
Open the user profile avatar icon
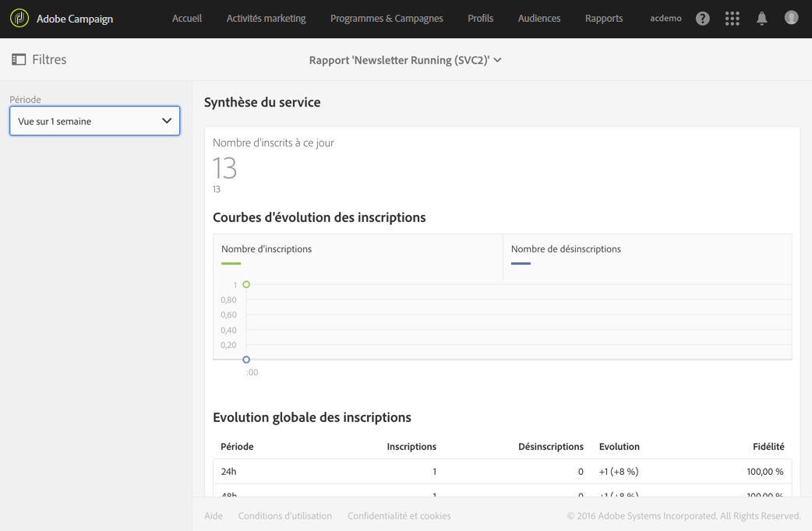pyautogui.click(x=791, y=18)
